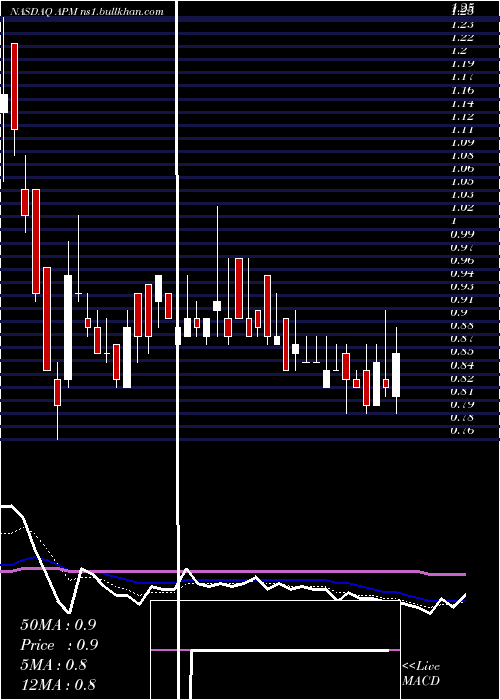This screenshot has width=500, height=700.
Task: Click the 'Price : 0.9' legend line
Action: tap(59, 645)
